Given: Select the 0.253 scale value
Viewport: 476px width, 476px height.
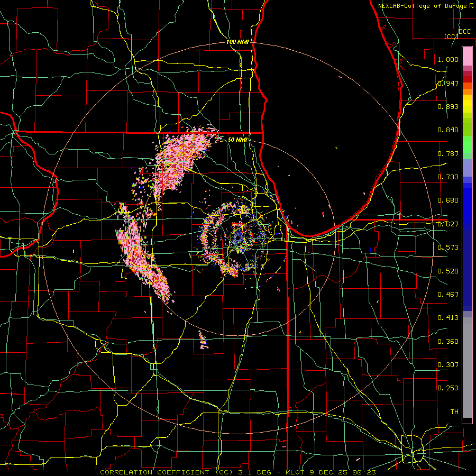Looking at the screenshot, I should click(x=448, y=388).
